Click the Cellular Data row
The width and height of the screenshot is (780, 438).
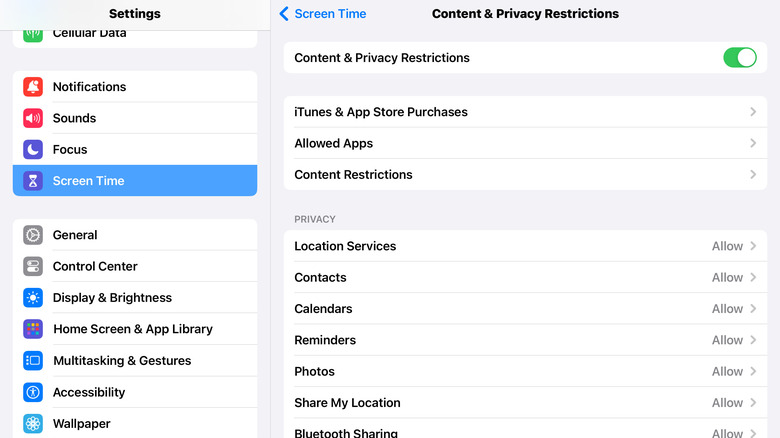tap(135, 39)
